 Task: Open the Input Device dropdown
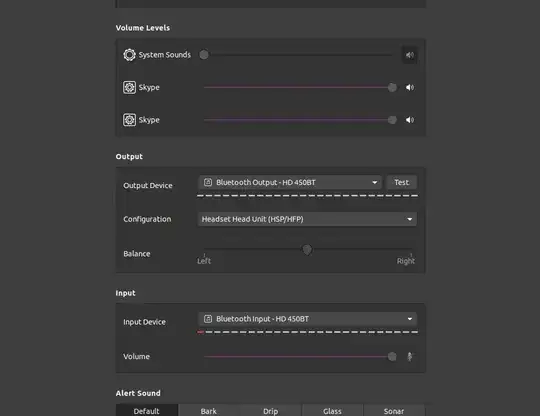click(x=307, y=319)
